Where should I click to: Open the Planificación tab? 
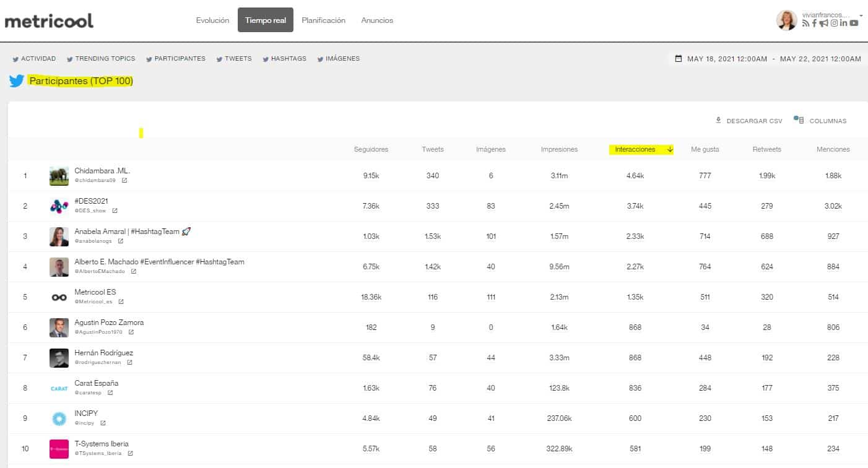pyautogui.click(x=323, y=20)
